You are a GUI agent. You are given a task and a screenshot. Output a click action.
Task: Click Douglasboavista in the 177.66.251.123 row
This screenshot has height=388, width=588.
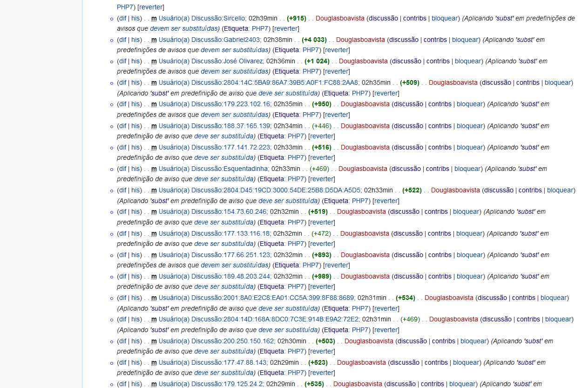pos(365,255)
